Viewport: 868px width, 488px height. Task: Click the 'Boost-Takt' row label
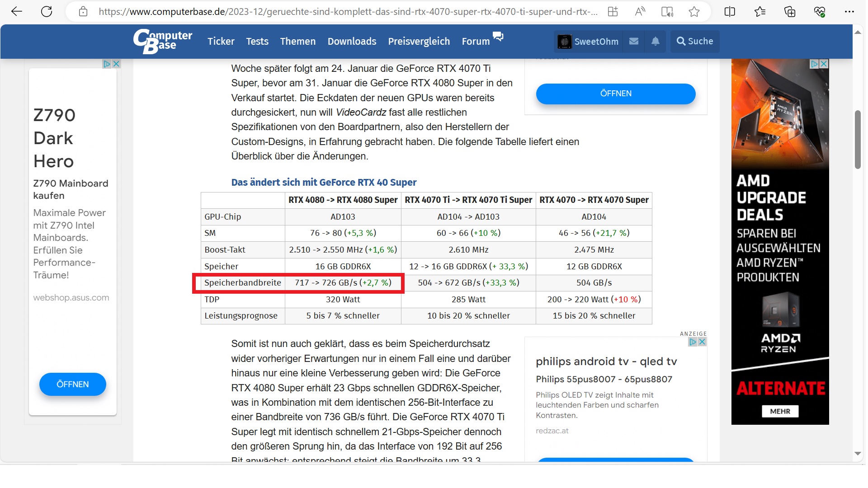coord(225,250)
